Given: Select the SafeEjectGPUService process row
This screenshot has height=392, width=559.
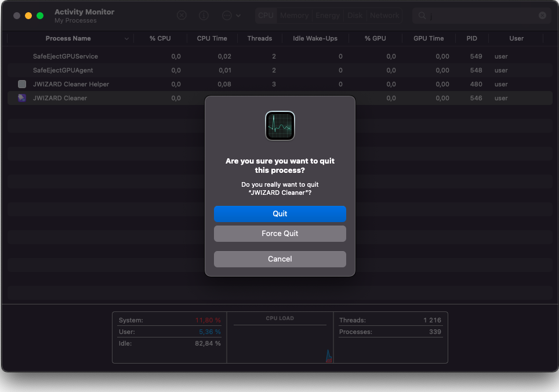Looking at the screenshot, I should pyautogui.click(x=66, y=56).
